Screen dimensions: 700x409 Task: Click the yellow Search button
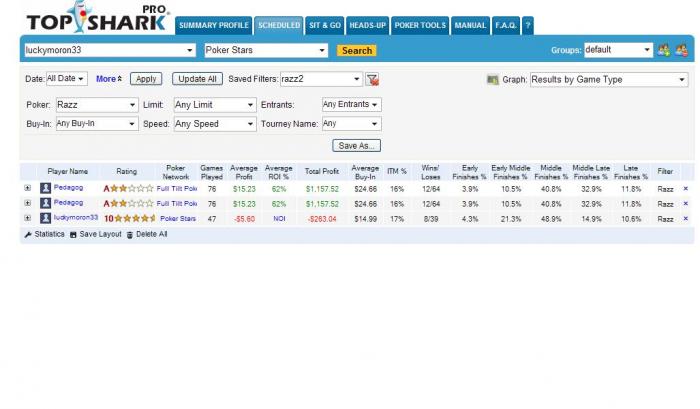(x=357, y=50)
